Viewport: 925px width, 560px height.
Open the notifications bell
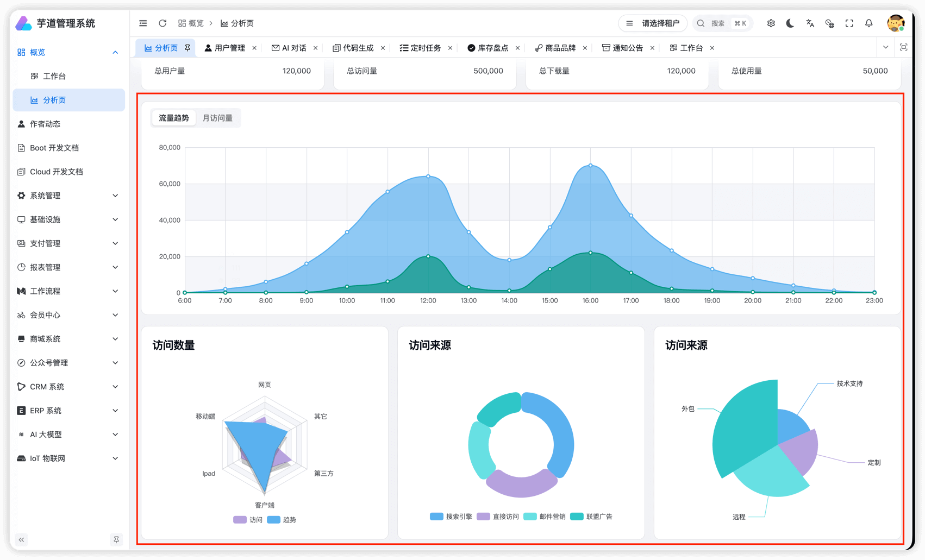tap(868, 23)
